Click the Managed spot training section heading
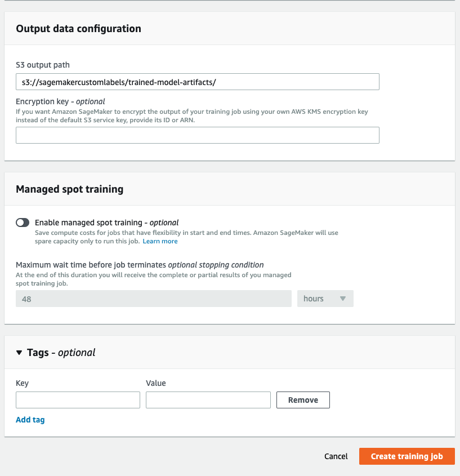This screenshot has width=460, height=476. [69, 189]
